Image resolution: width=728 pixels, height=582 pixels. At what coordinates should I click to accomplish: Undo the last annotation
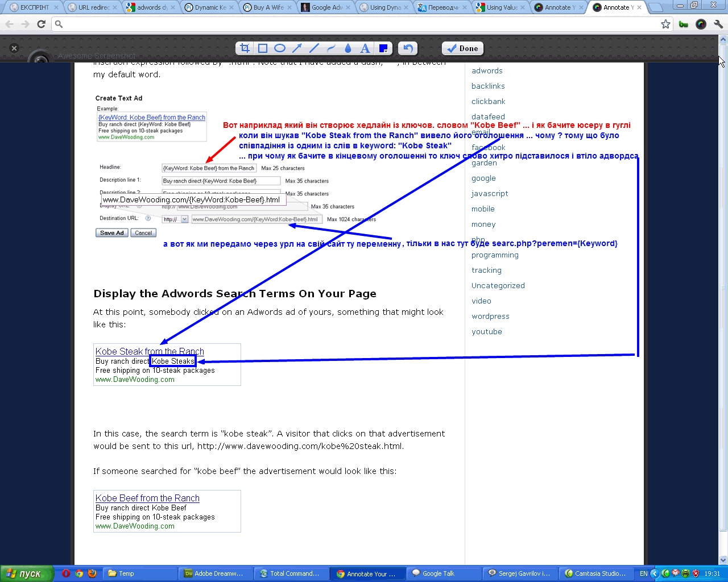point(408,48)
